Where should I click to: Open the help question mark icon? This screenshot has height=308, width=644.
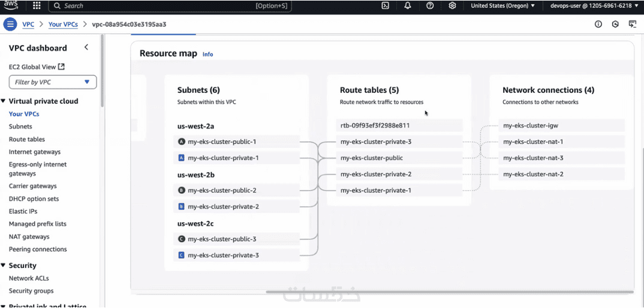coord(430,6)
